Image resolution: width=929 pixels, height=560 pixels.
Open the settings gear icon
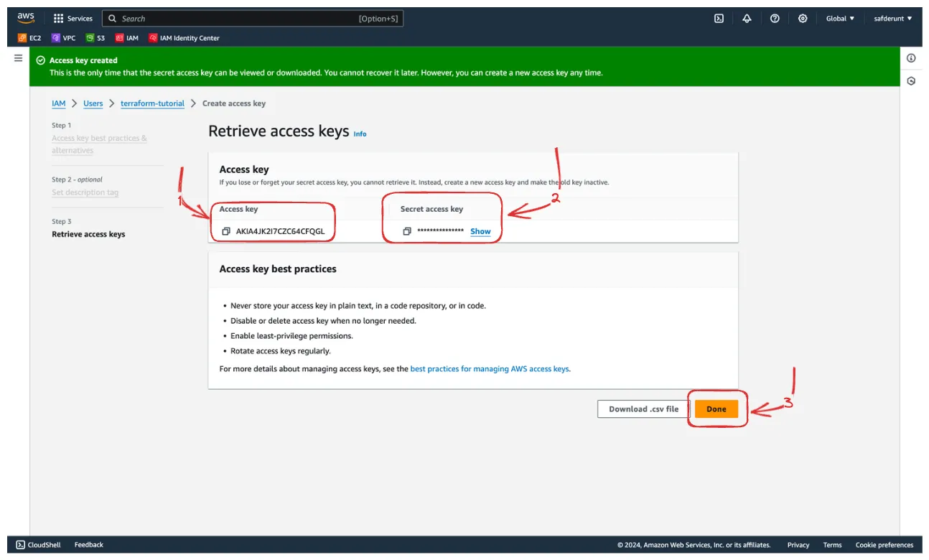pyautogui.click(x=803, y=19)
